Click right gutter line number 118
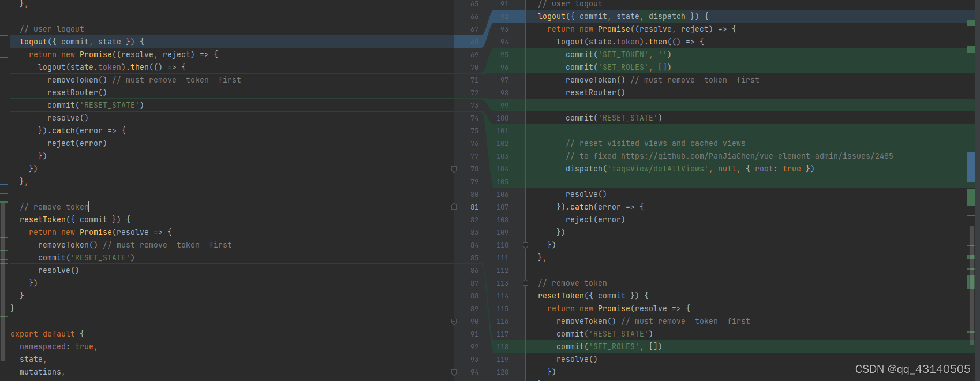This screenshot has width=980, height=381. pos(503,346)
